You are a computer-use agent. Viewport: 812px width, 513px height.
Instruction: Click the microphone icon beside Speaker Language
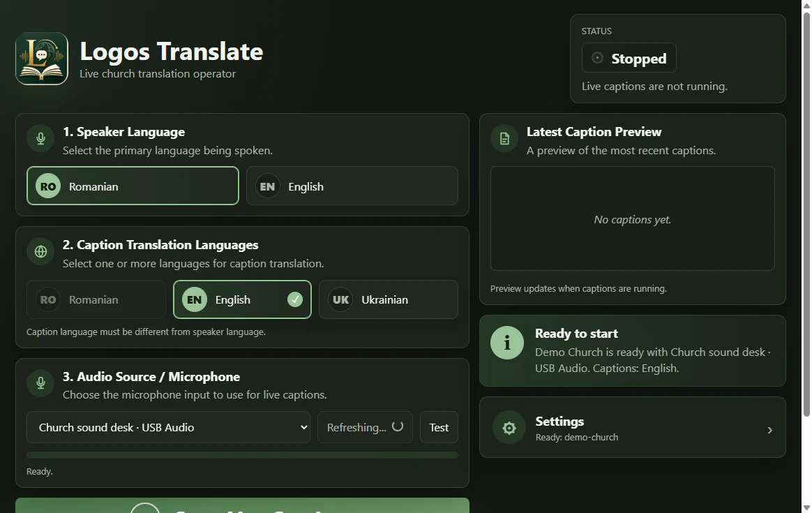[40, 138]
